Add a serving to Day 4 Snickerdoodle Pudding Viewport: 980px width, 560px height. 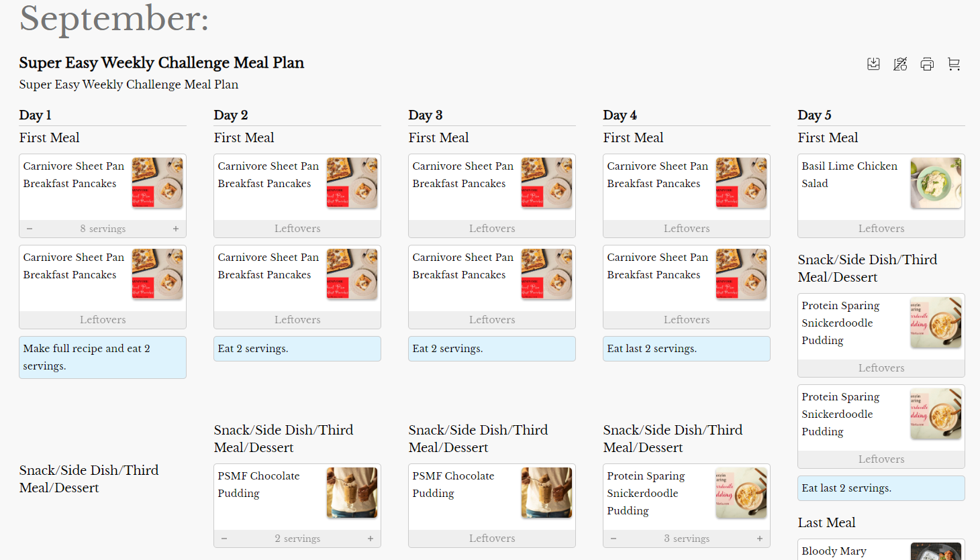(x=760, y=539)
